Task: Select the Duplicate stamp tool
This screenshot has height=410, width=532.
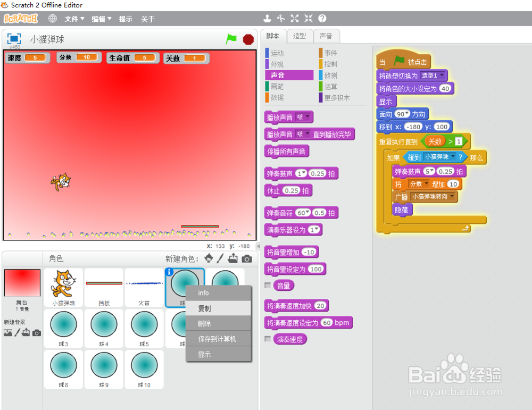Action: click(x=268, y=18)
